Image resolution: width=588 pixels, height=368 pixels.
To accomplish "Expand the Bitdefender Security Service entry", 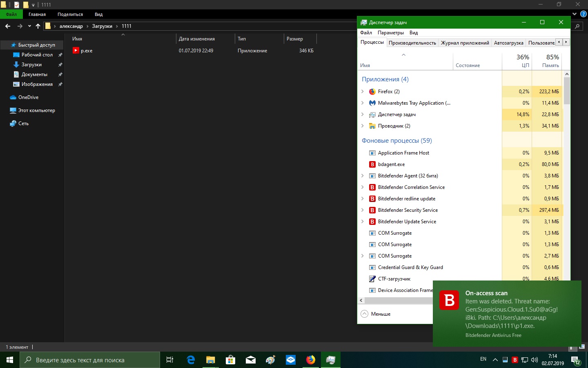I will (363, 210).
